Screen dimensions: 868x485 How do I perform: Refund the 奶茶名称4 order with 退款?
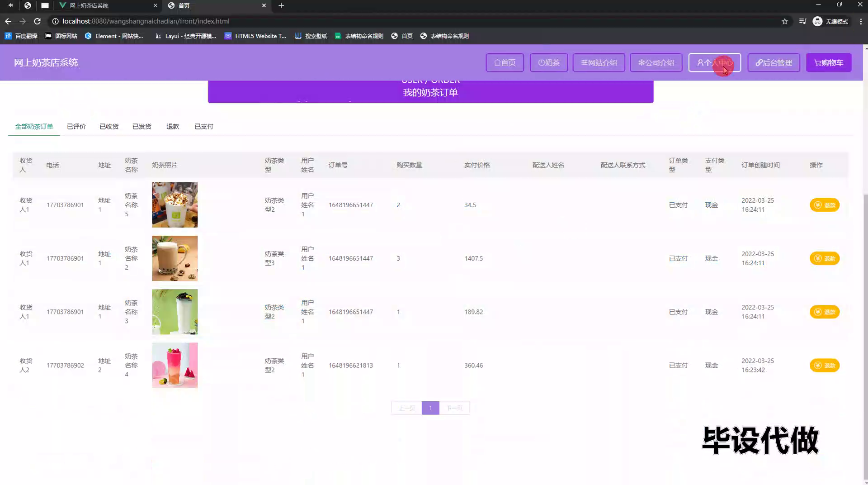tap(825, 365)
